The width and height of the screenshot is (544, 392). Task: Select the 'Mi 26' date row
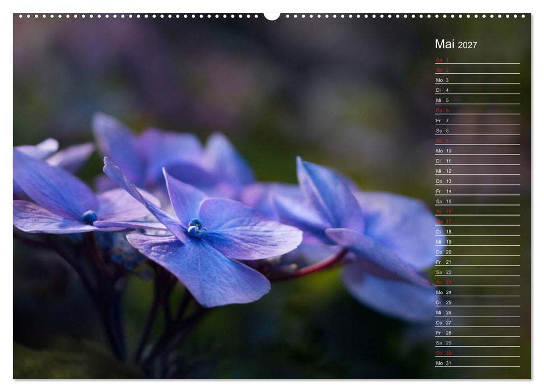coord(477,312)
